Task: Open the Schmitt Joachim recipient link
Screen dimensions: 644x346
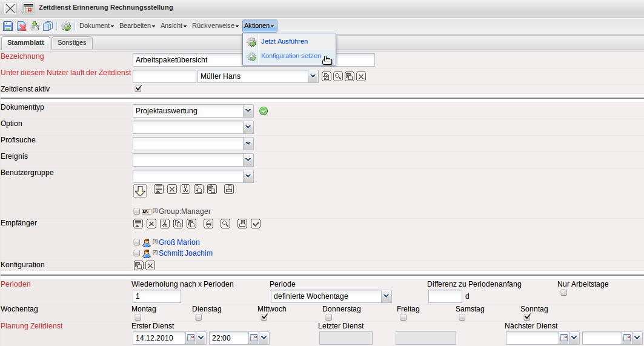Action: click(185, 253)
